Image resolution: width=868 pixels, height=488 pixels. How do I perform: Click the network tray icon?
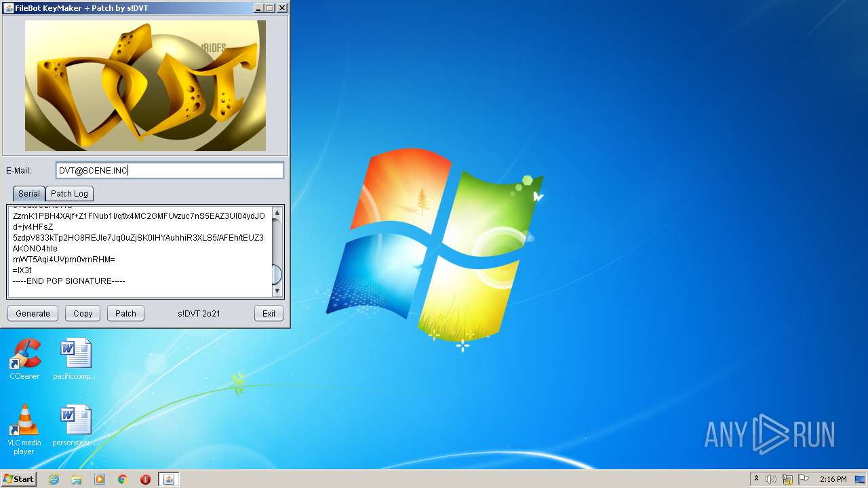[x=787, y=479]
